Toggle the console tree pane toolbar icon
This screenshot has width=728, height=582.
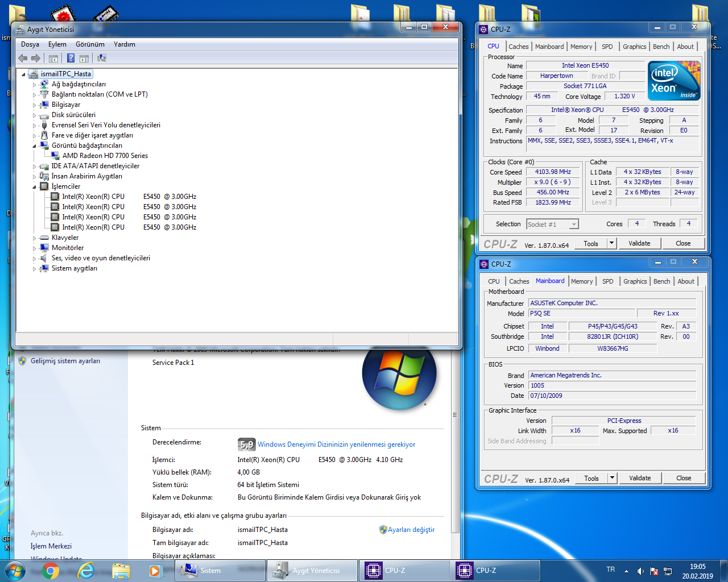click(53, 58)
